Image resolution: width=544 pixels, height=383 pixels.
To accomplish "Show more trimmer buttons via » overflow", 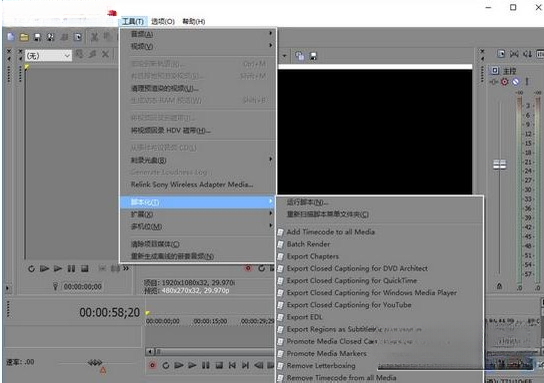I will [126, 268].
